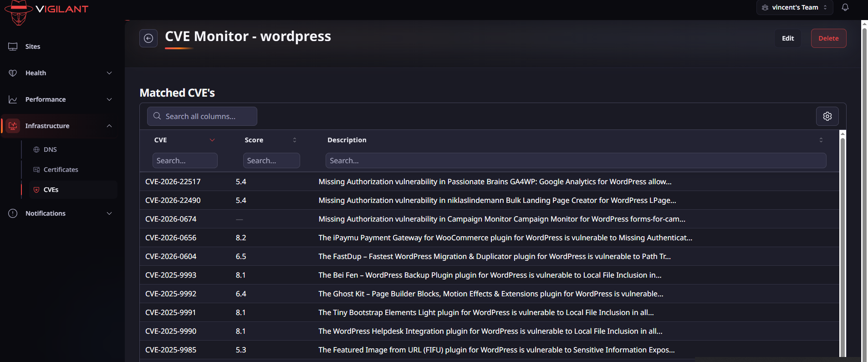Click the Description column header
Screen dimensions: 868x362
347,140
